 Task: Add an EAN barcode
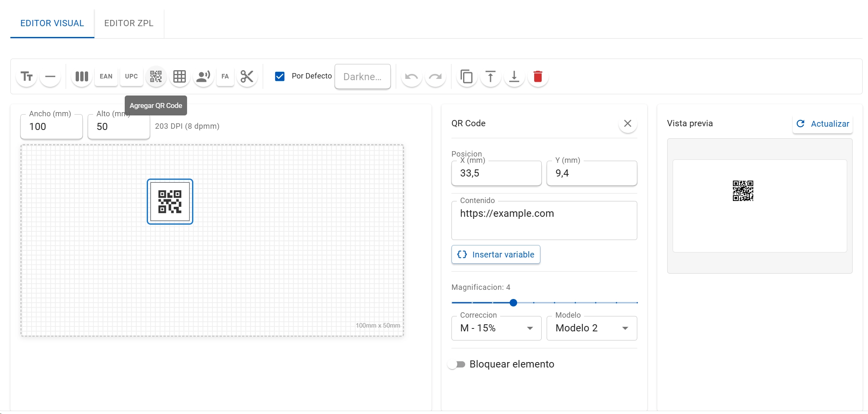(106, 76)
